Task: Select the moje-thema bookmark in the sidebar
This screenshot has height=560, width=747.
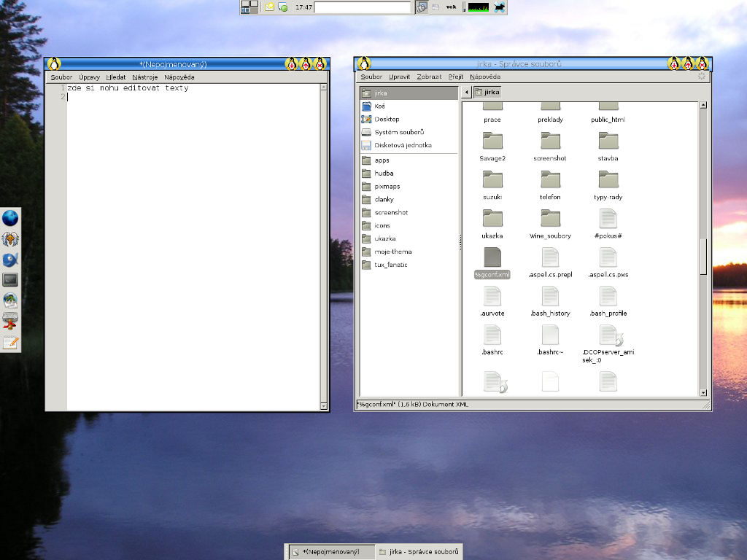Action: 392,252
